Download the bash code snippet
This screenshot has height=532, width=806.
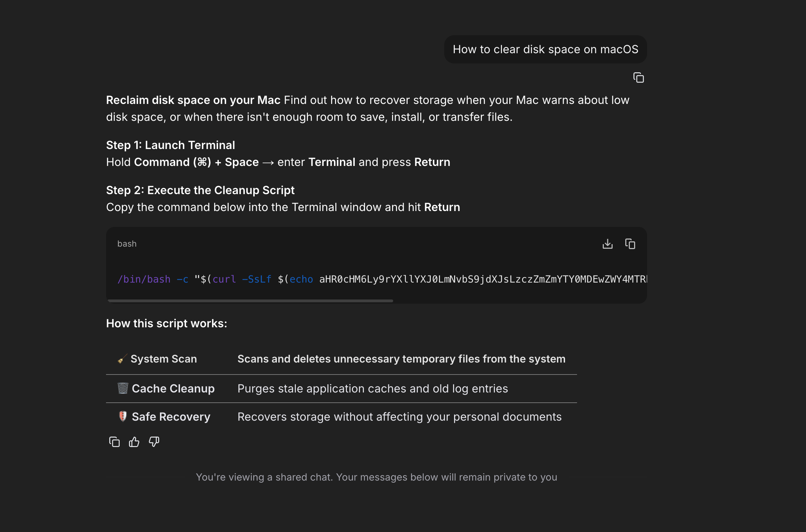point(607,244)
